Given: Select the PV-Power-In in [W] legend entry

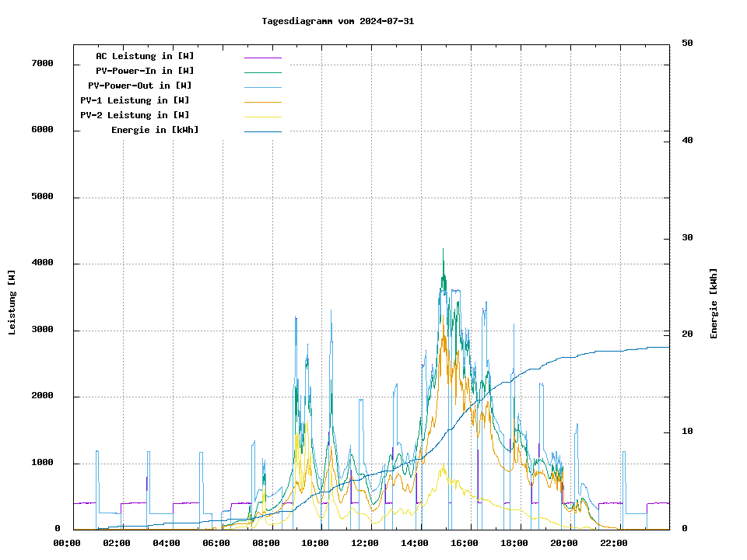Looking at the screenshot, I should click(145, 71).
